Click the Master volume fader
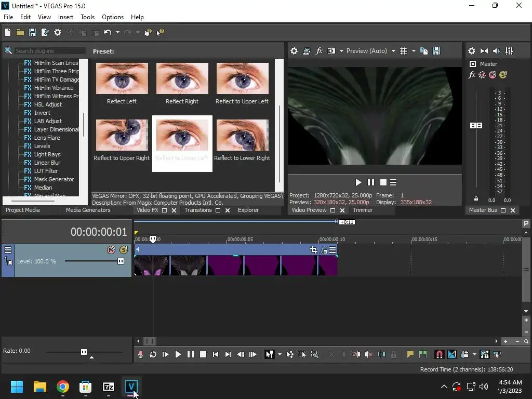Screen dimensions: 532x399 (x=476, y=126)
